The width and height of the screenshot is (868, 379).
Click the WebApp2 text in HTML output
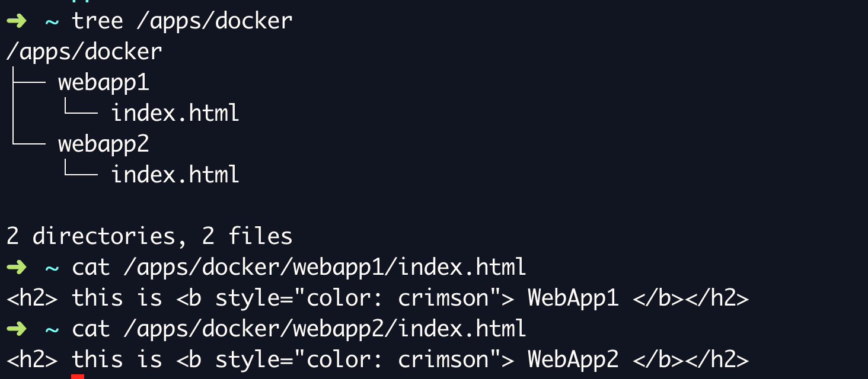pyautogui.click(x=573, y=360)
